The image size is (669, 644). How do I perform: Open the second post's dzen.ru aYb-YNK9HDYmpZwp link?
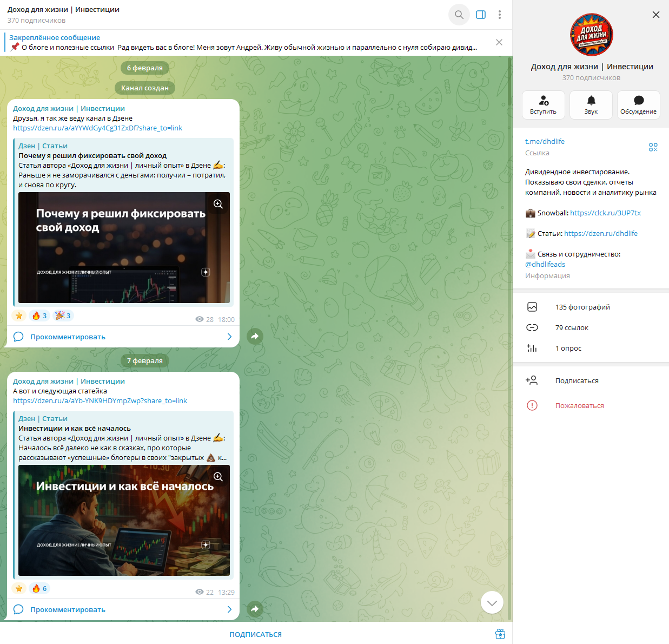(100, 401)
